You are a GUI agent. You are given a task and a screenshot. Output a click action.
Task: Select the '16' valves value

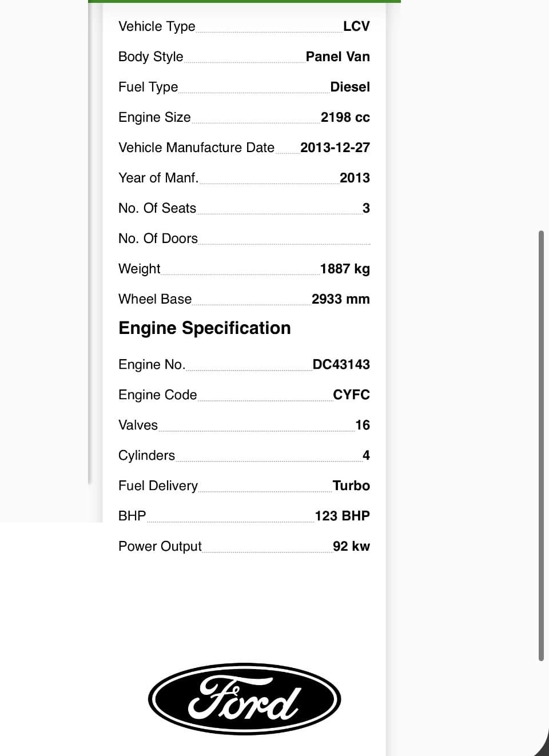point(363,425)
